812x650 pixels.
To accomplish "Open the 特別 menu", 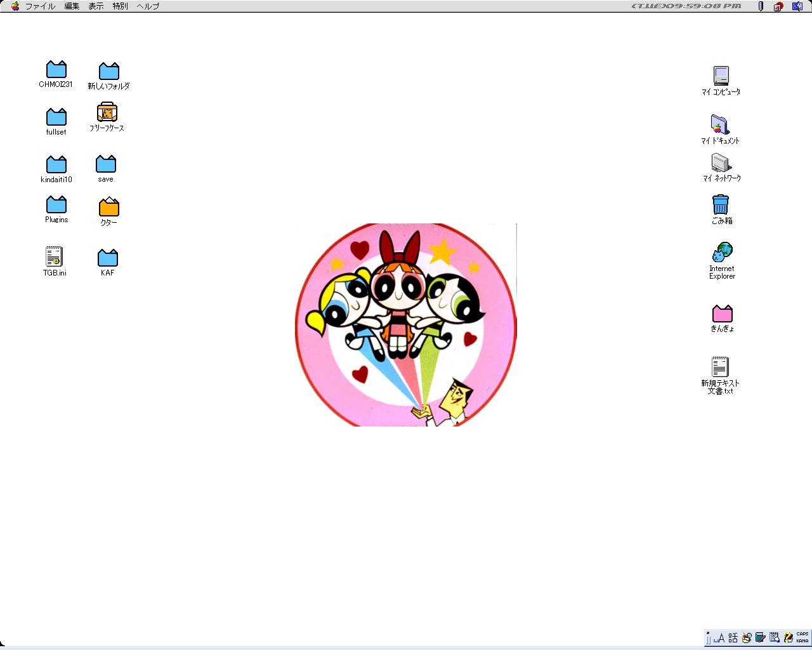I will click(120, 6).
